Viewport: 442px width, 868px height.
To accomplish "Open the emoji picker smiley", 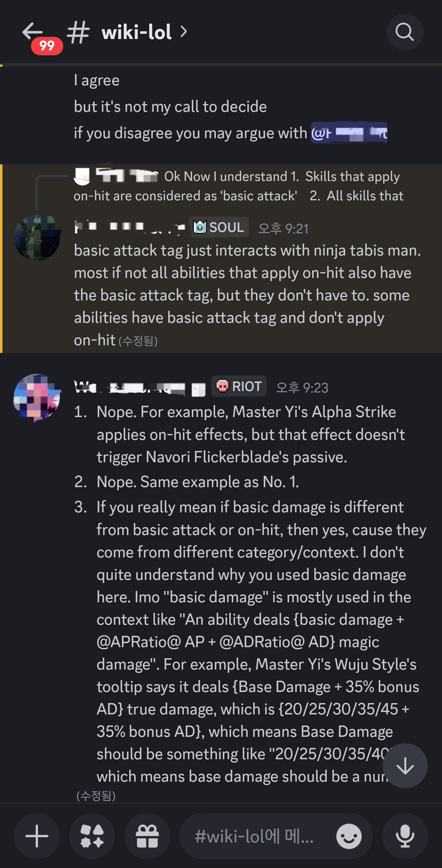I will point(349,836).
